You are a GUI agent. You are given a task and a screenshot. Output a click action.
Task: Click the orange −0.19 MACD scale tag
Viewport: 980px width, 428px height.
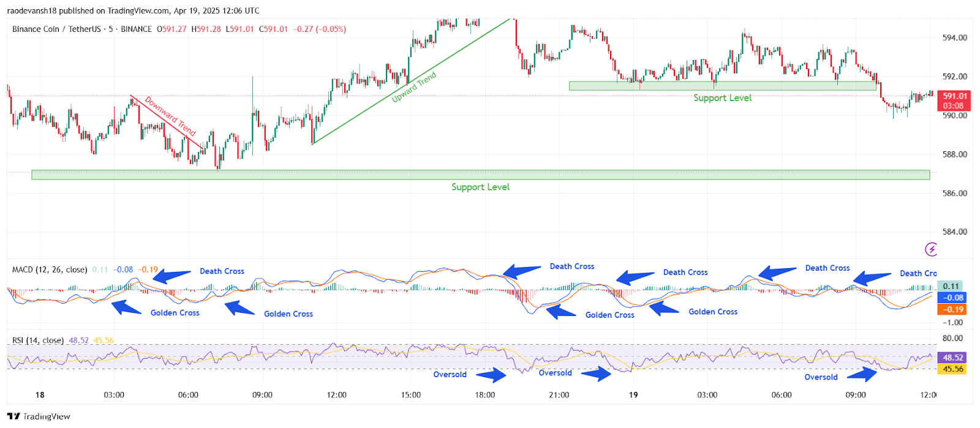click(953, 309)
